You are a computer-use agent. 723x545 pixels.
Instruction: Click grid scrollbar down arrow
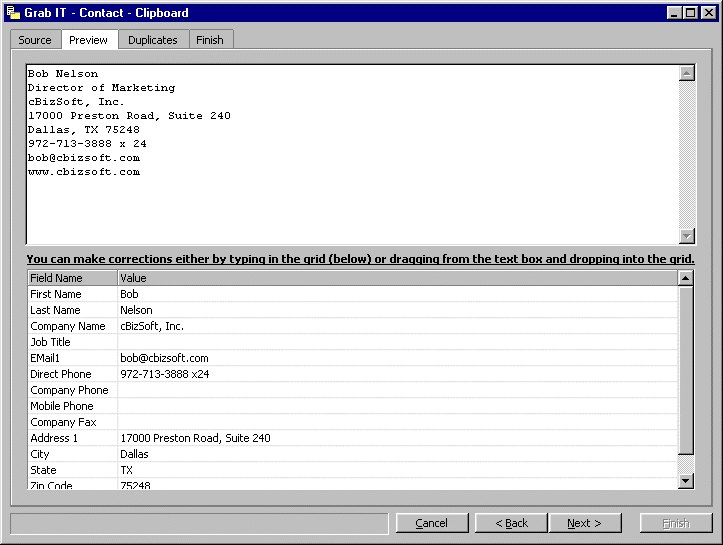click(x=686, y=480)
